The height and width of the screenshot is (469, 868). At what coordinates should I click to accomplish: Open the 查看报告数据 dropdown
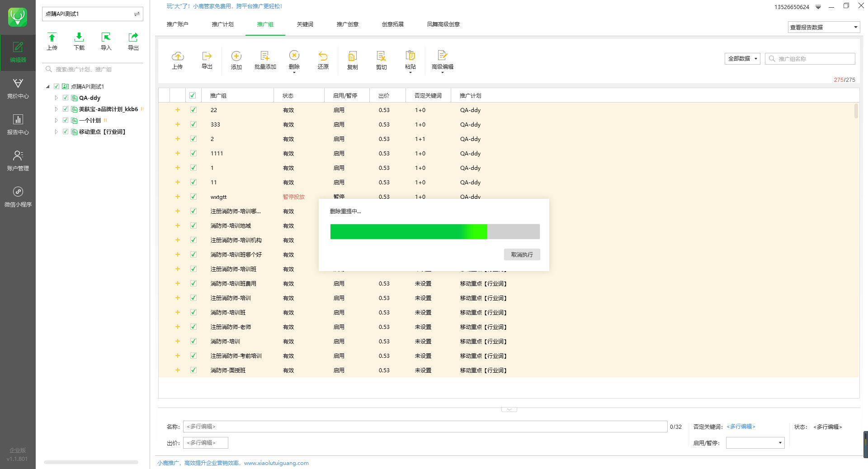coord(824,27)
